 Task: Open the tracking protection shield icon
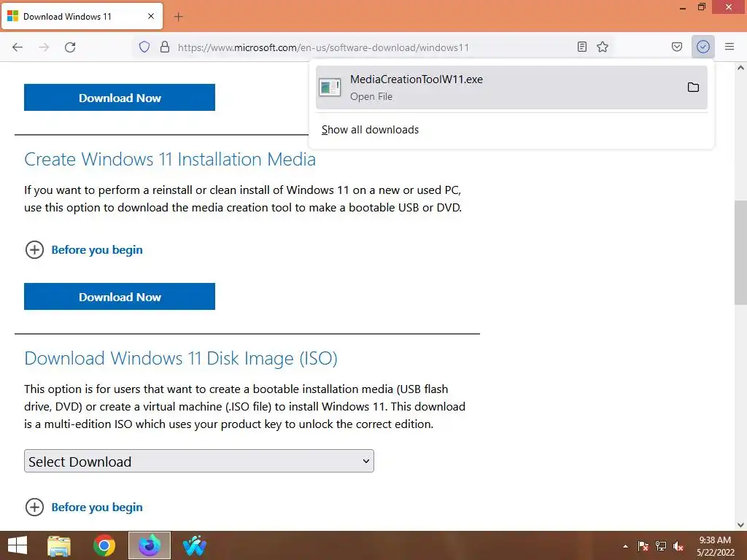[x=144, y=47]
